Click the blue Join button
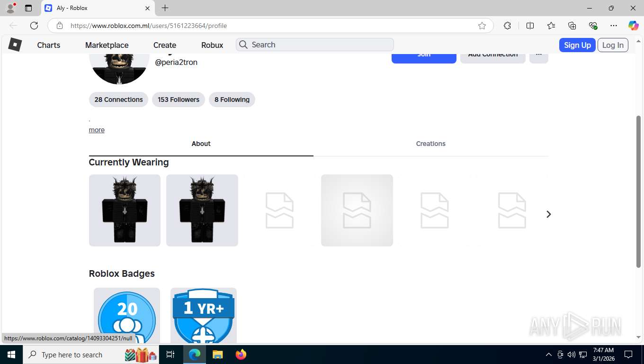644x364 pixels. pos(424,57)
